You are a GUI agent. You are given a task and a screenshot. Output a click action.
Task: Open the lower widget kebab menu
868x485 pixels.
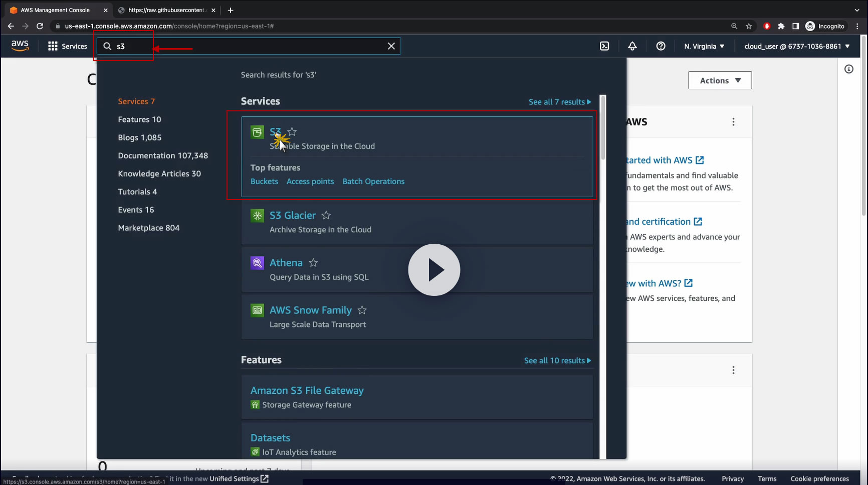point(733,370)
